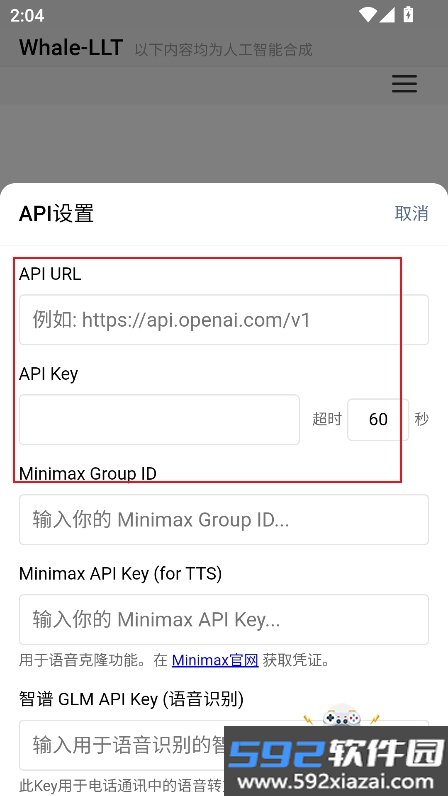
Task: Open the hamburger menu icon
Action: point(404,84)
